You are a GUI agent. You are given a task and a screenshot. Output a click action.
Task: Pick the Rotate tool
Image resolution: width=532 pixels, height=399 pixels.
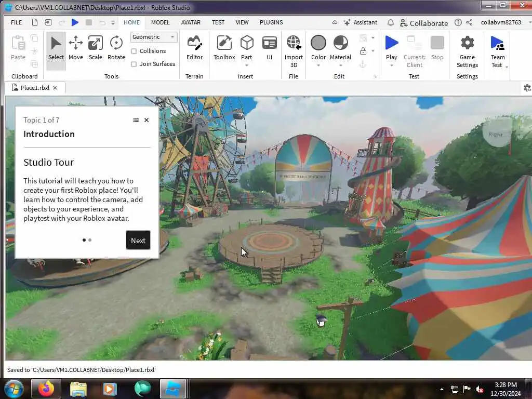(x=116, y=48)
